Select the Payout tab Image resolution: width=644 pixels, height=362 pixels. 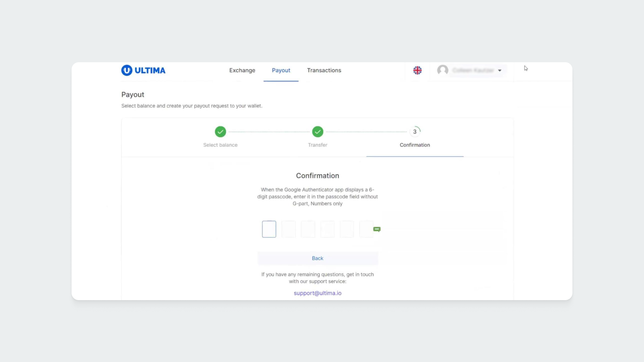[x=281, y=70]
